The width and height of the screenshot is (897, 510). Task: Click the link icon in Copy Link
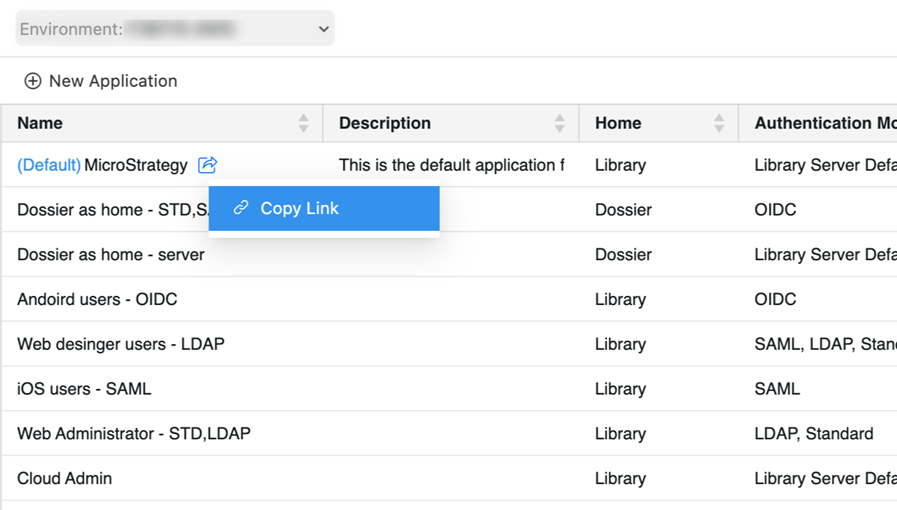[241, 208]
